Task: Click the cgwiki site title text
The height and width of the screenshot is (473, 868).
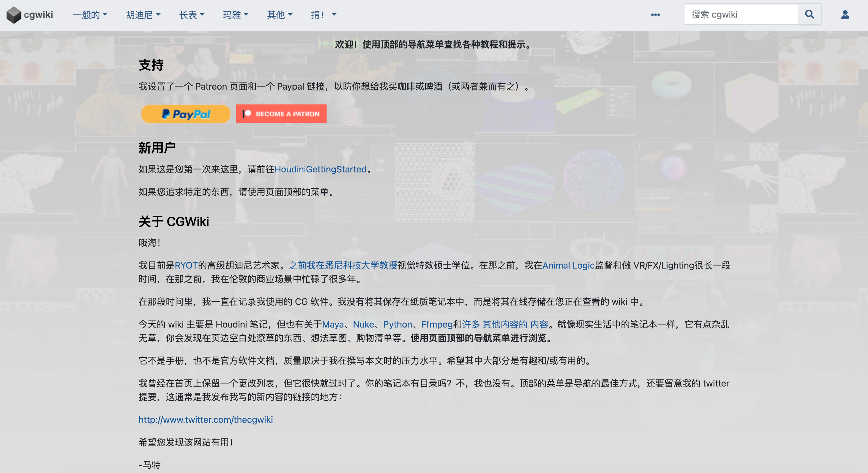Action: [x=39, y=14]
